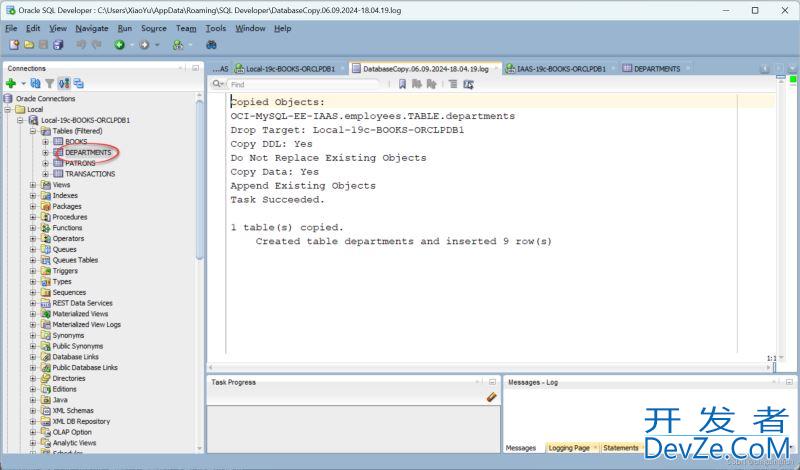Click the Open folder toolbar icon

(x=29, y=45)
